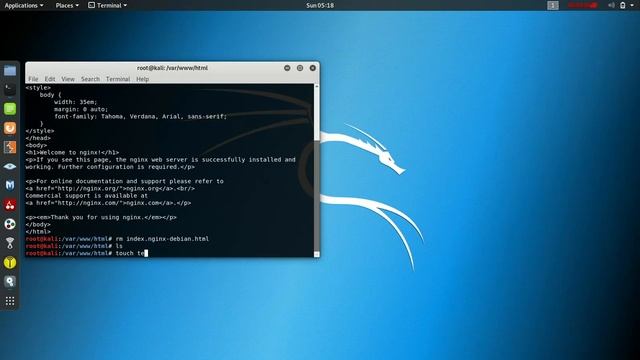Click the 'margin: 0 auto;' line
This screenshot has height=360, width=640.
[81, 109]
